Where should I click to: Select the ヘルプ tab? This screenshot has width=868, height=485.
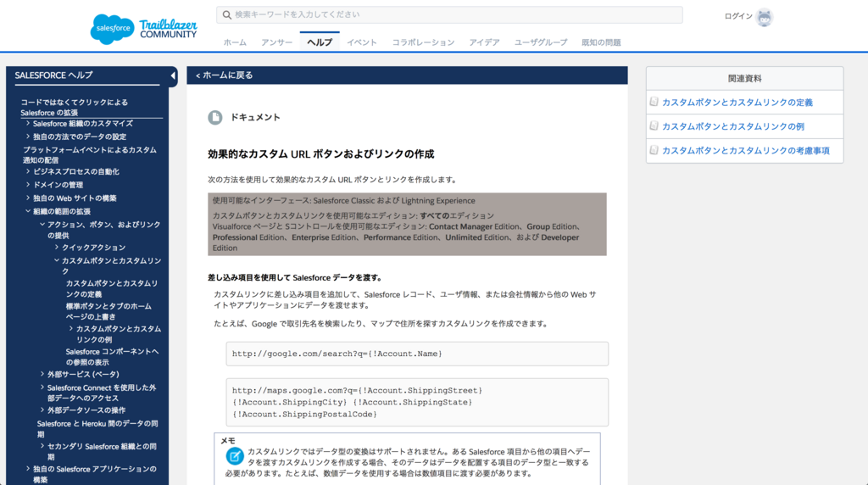tap(320, 42)
